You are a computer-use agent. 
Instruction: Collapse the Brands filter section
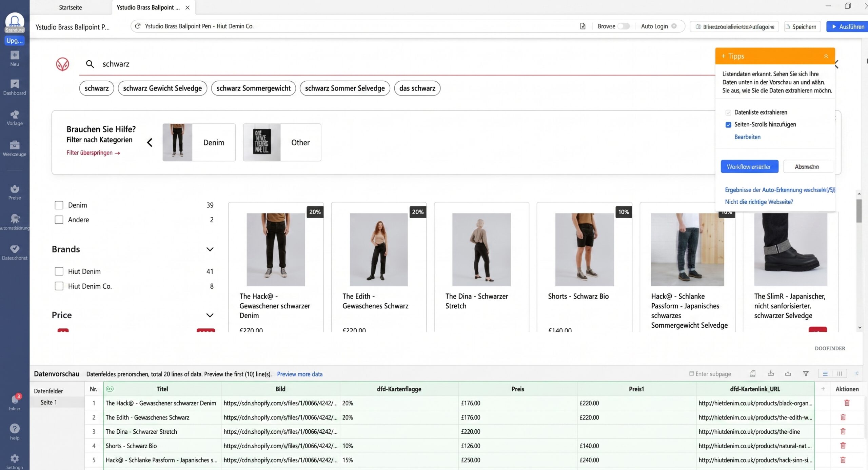click(x=210, y=249)
